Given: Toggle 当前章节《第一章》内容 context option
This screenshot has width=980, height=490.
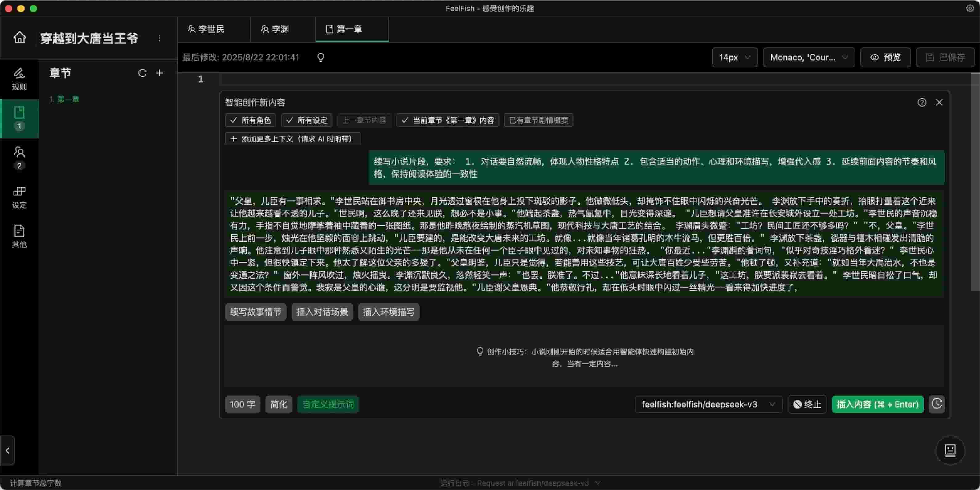Looking at the screenshot, I should (447, 120).
